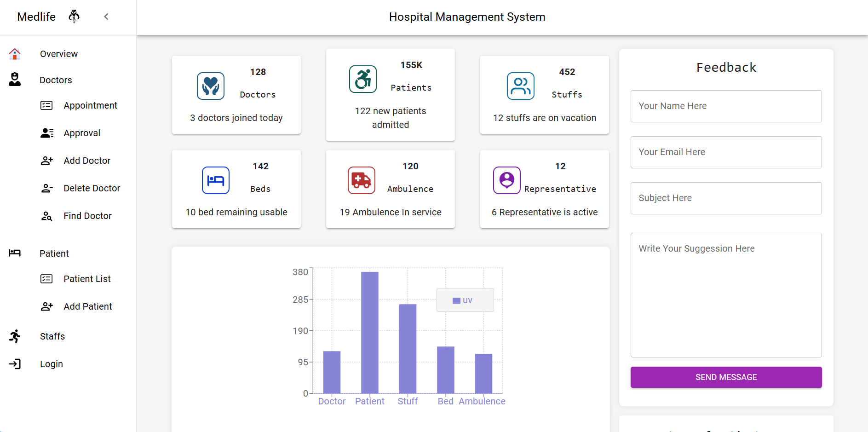Click the Delete Doctor person-minus icon
The width and height of the screenshot is (868, 432).
pos(47,188)
